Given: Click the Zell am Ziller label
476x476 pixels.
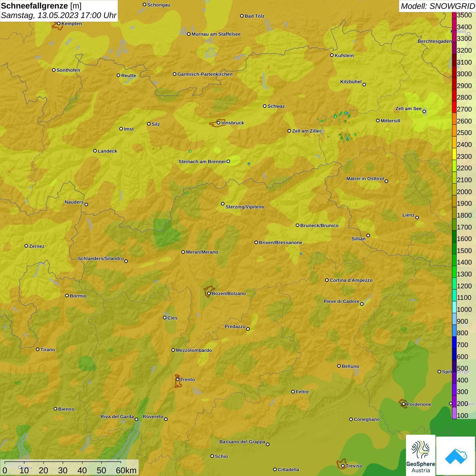Looking at the screenshot, I should [x=306, y=131].
